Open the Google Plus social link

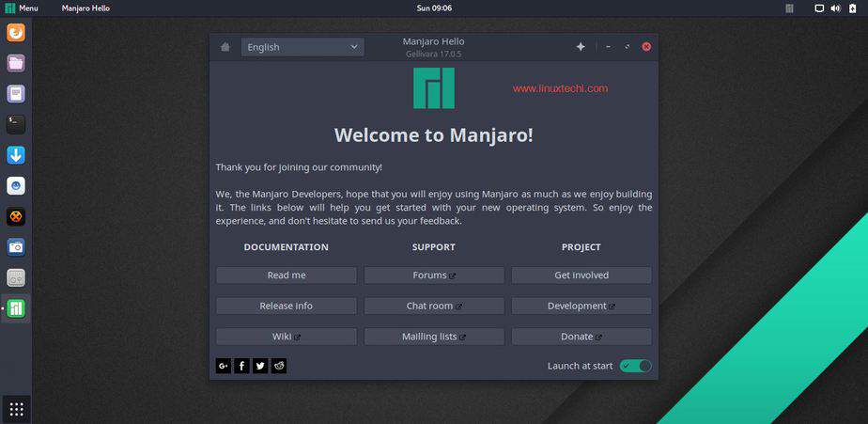pyautogui.click(x=223, y=366)
